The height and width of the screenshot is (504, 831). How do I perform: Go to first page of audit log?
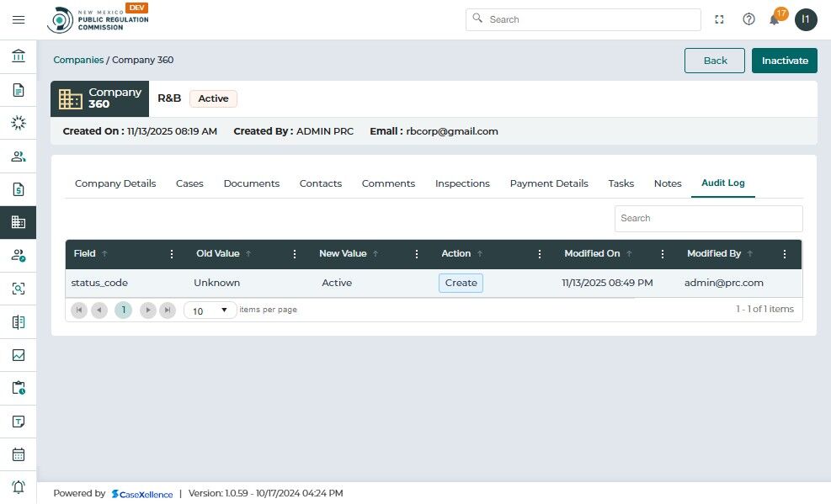tap(79, 310)
